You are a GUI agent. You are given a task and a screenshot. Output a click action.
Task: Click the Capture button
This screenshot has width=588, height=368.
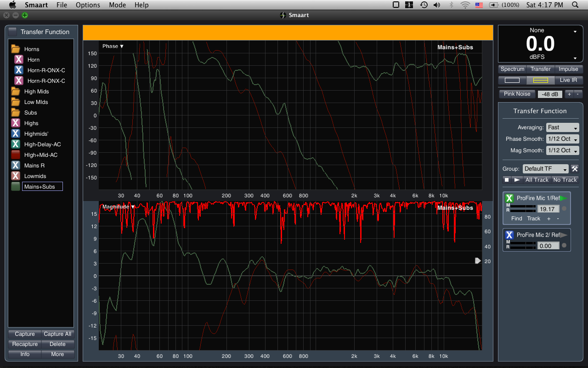[x=25, y=334]
